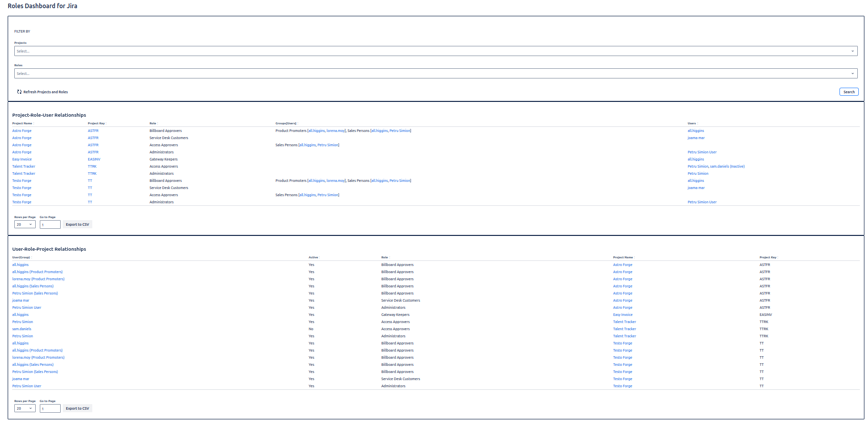The image size is (868, 426).
Task: Open Petru Simion (Sales Persons) link in Astro Forge row
Action: coord(35,294)
